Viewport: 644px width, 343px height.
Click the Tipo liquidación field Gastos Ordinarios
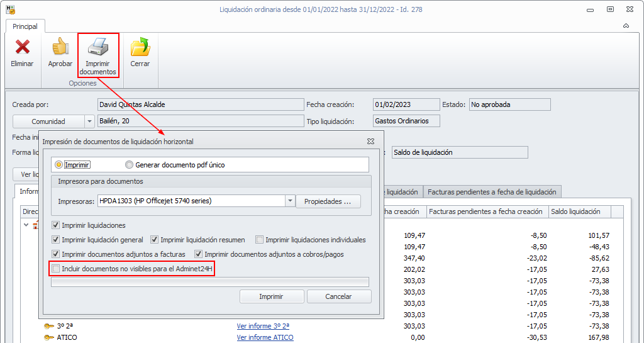(x=406, y=121)
